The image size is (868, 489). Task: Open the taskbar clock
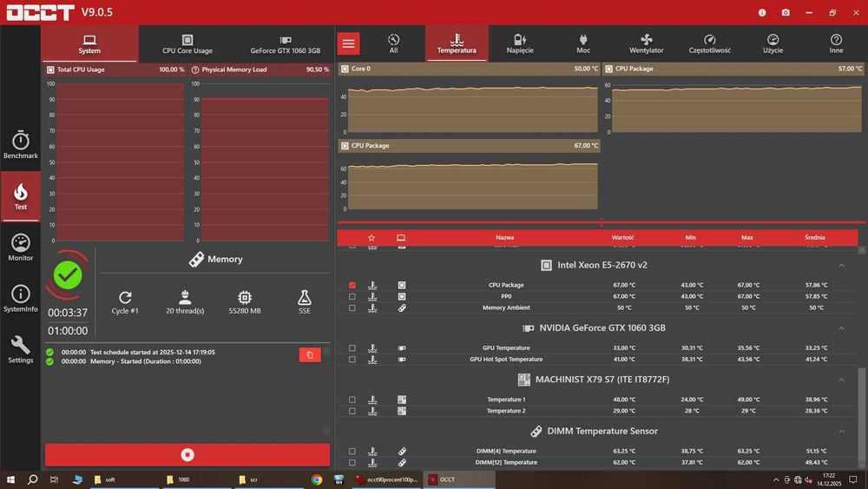[829, 479]
